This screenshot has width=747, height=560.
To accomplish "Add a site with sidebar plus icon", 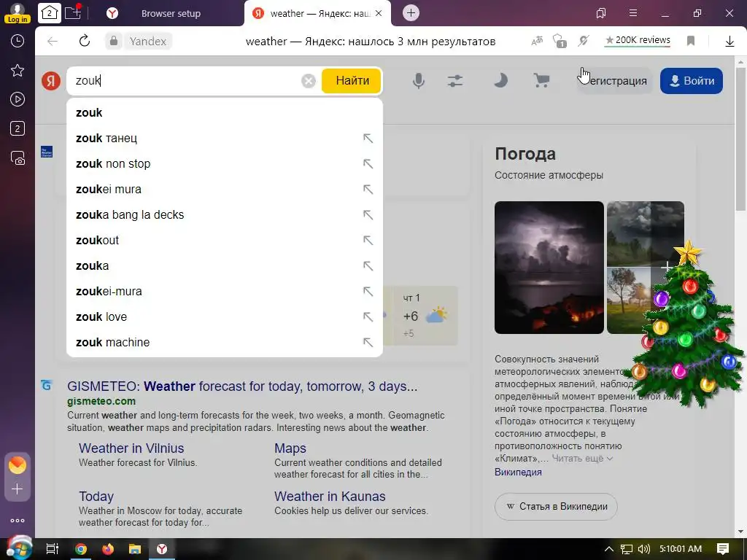I will coord(18,489).
